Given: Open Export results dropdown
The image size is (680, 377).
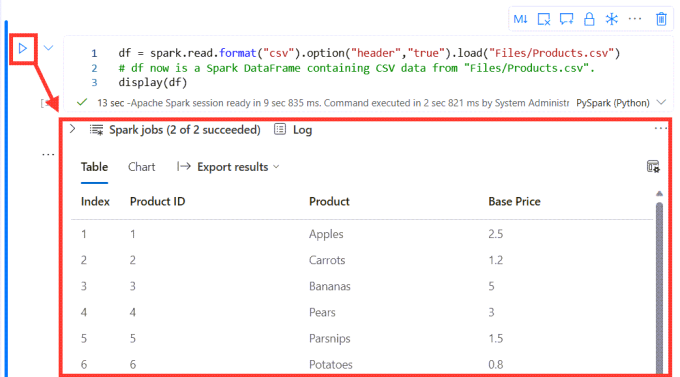Looking at the screenshot, I should (x=228, y=167).
